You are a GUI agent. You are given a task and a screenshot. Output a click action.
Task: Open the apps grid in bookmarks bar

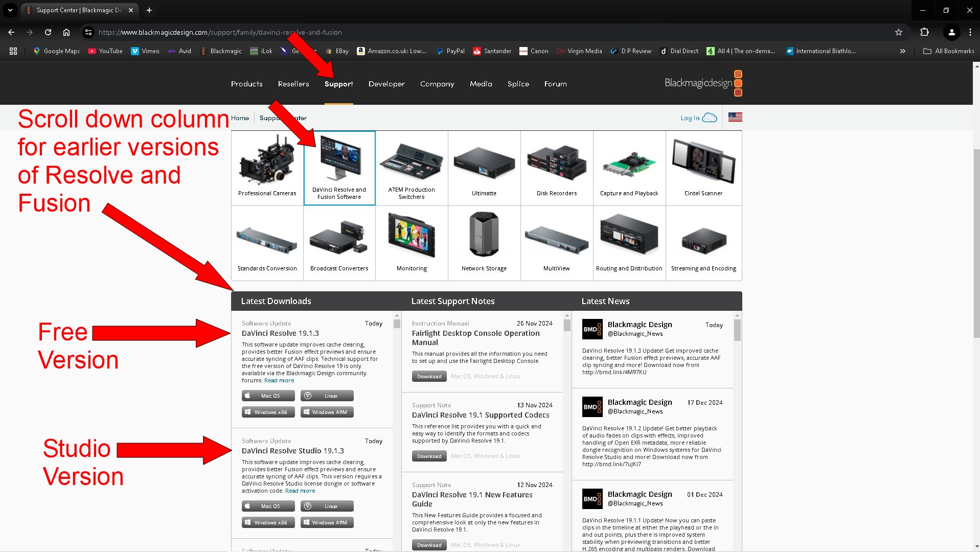[x=13, y=51]
